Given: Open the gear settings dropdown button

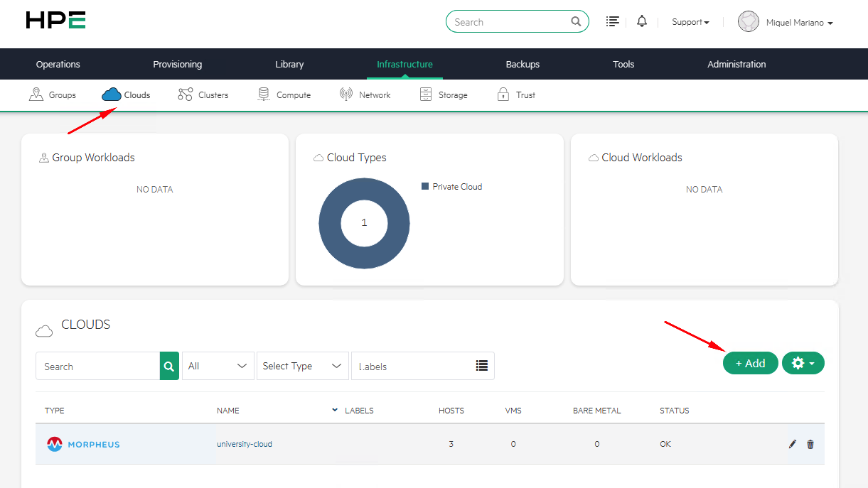Looking at the screenshot, I should tap(803, 363).
